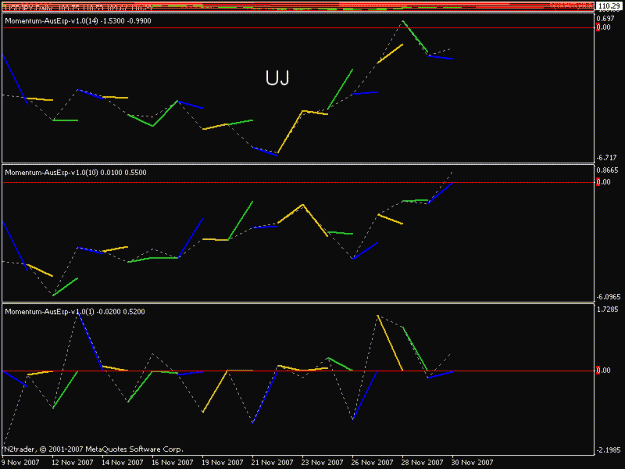The height and width of the screenshot is (469, 625).
Task: Click the 0.697 axis value
Action: coord(605,19)
